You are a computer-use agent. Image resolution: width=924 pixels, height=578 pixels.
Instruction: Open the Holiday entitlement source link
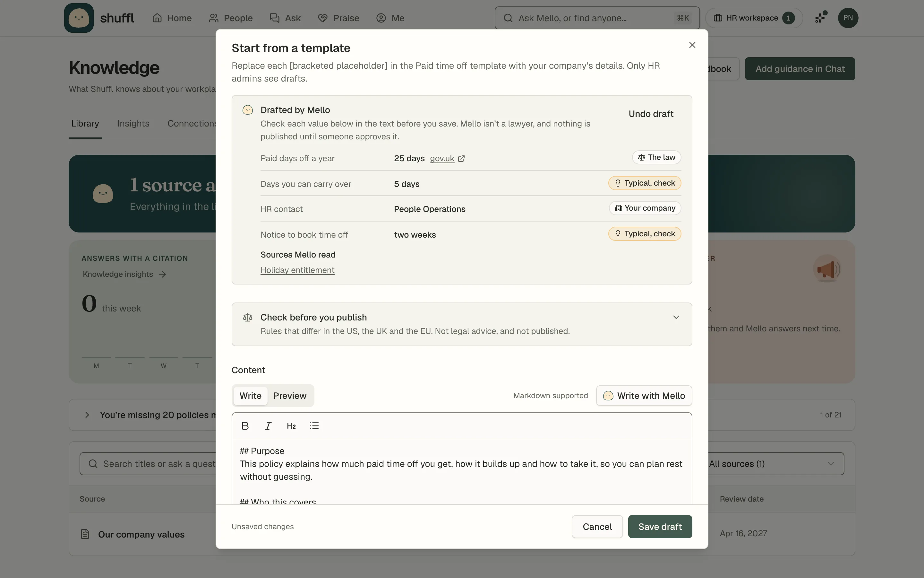click(x=297, y=270)
